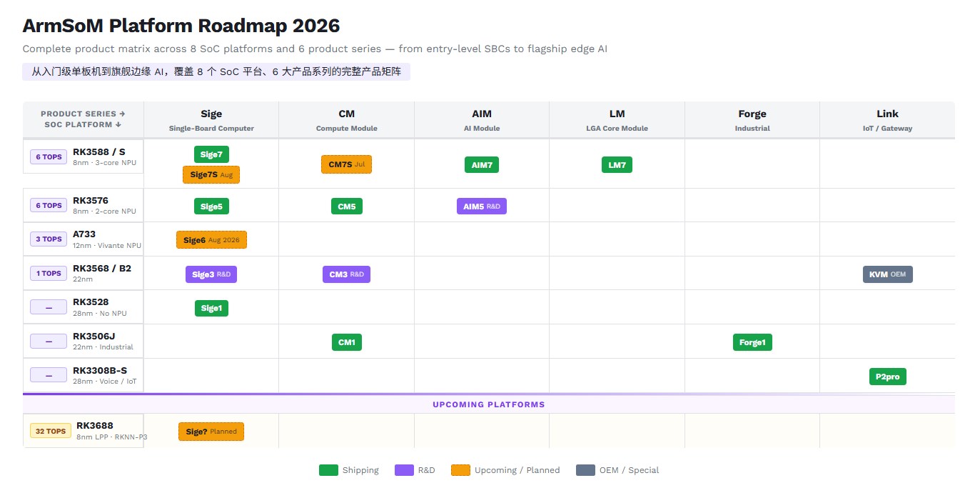Click the 12nm · Vivante NPU spec
Viewport: 980px width, 483px height.
[x=107, y=246]
